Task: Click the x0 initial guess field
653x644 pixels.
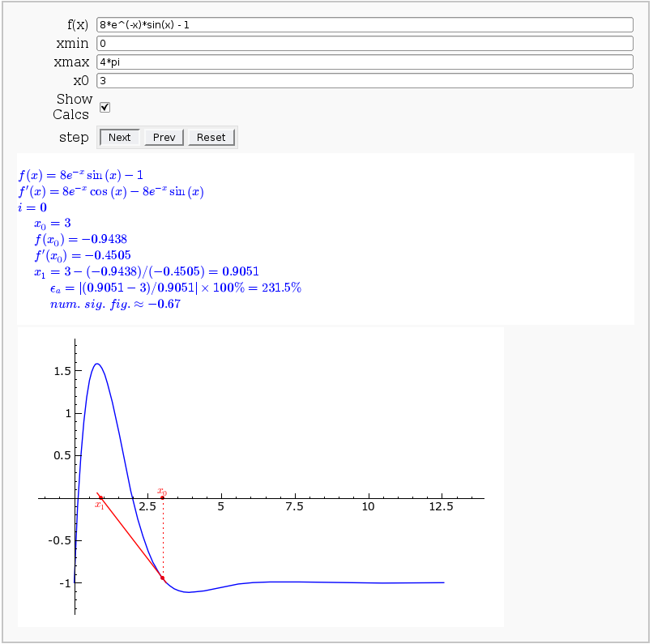Action: [x=364, y=81]
